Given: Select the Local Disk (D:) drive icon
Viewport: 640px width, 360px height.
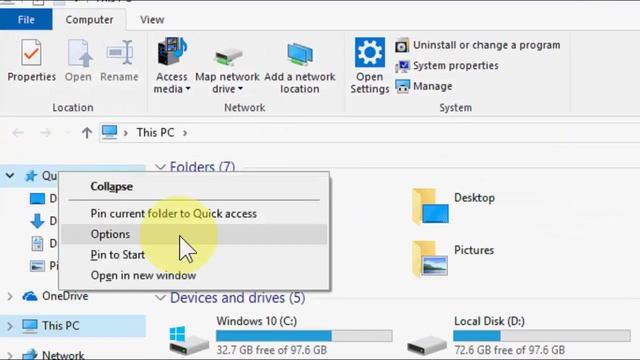Looking at the screenshot, I should pyautogui.click(x=427, y=345).
